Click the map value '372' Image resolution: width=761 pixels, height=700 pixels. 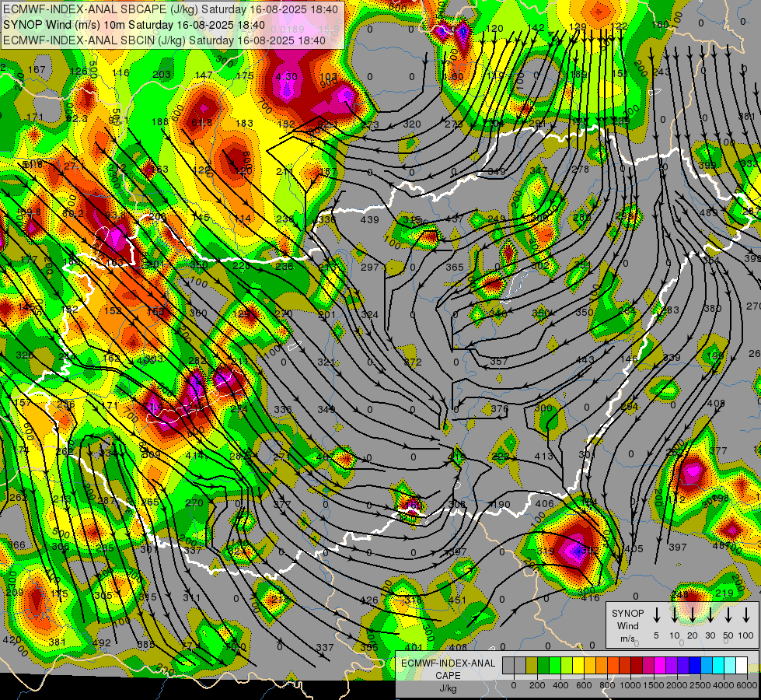[x=413, y=362]
